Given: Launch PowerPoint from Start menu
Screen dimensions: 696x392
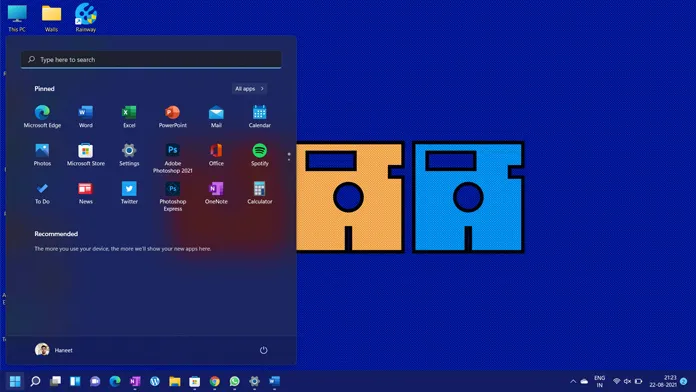Looking at the screenshot, I should tap(173, 116).
